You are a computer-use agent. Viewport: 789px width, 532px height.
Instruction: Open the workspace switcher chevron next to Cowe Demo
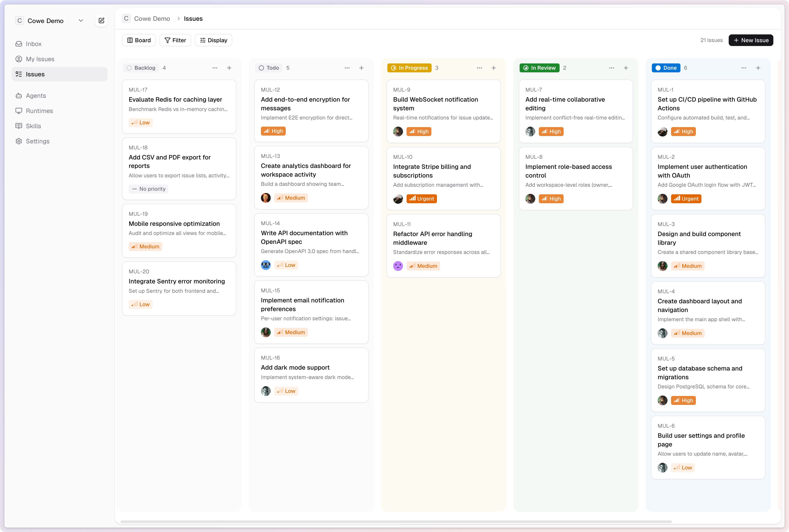(x=81, y=20)
